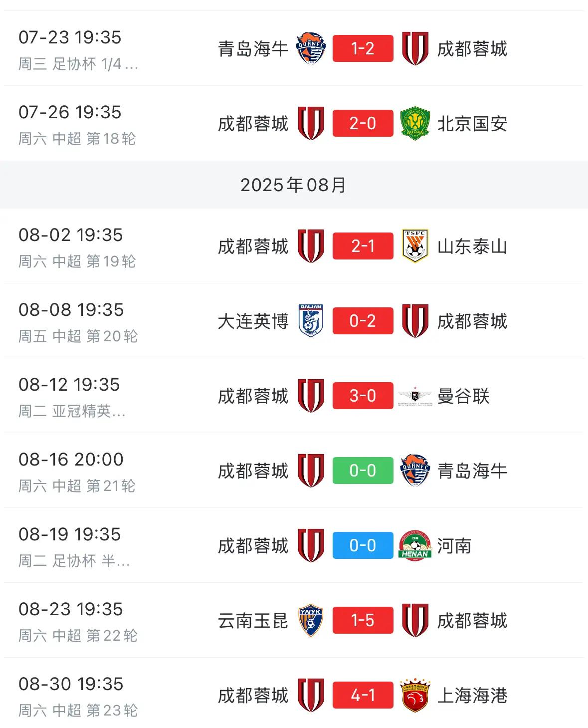Tap Chengdu Rongcheng crest in 08-30 match
The width and height of the screenshot is (588, 728).
311,695
